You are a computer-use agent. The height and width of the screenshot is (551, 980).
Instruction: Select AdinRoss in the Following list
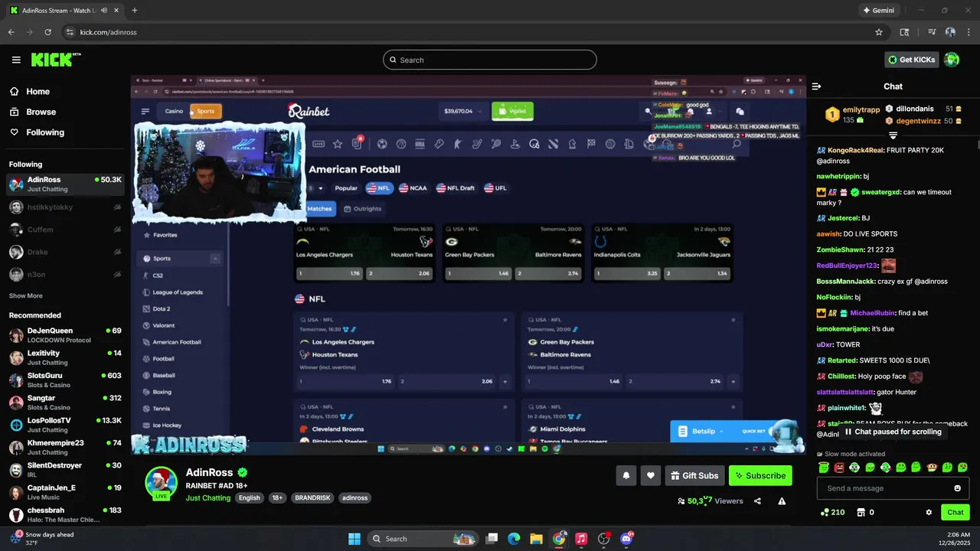point(64,184)
